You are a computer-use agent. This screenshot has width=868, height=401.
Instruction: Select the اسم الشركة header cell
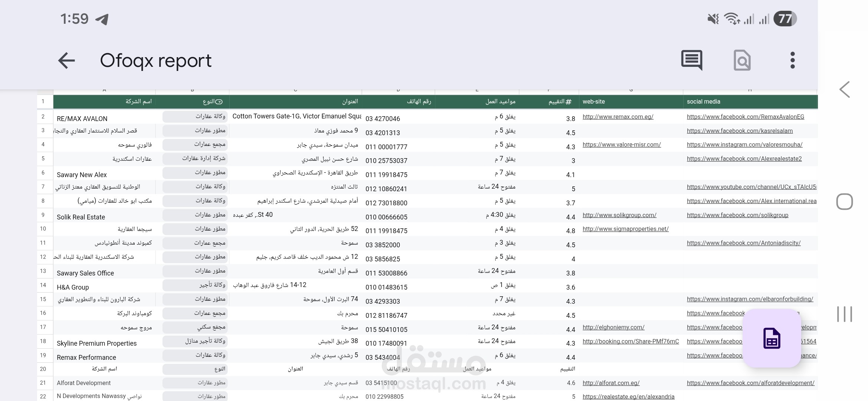pyautogui.click(x=104, y=102)
